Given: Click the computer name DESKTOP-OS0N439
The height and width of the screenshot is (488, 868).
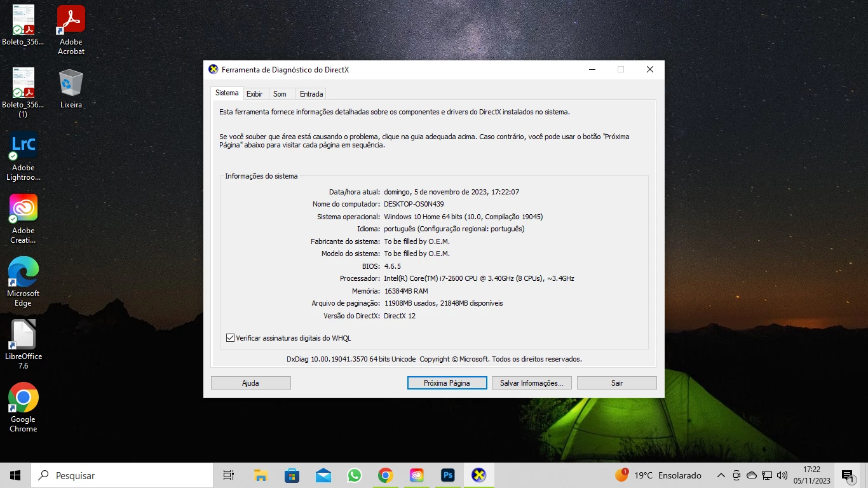Looking at the screenshot, I should click(x=414, y=204).
